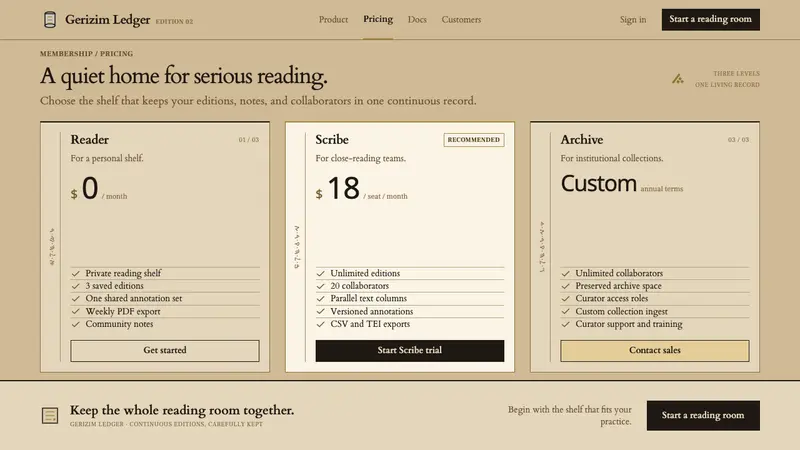This screenshot has width=800, height=450.
Task: Open the Product nav item
Action: [x=333, y=19]
